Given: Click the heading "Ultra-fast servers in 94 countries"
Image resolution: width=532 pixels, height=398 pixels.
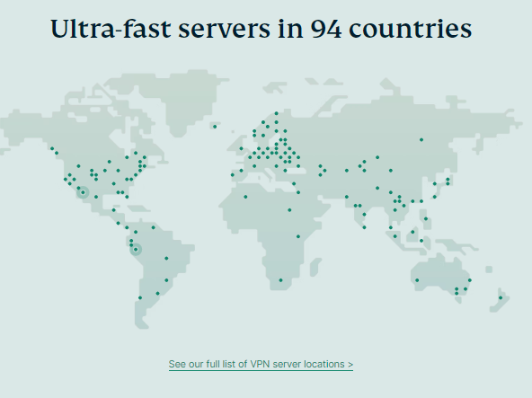Looking at the screenshot, I should (261, 29).
